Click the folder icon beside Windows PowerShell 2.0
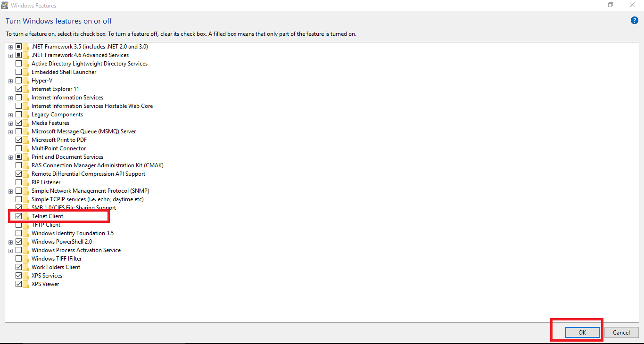Viewport: 644px width, 344px height. (26, 242)
